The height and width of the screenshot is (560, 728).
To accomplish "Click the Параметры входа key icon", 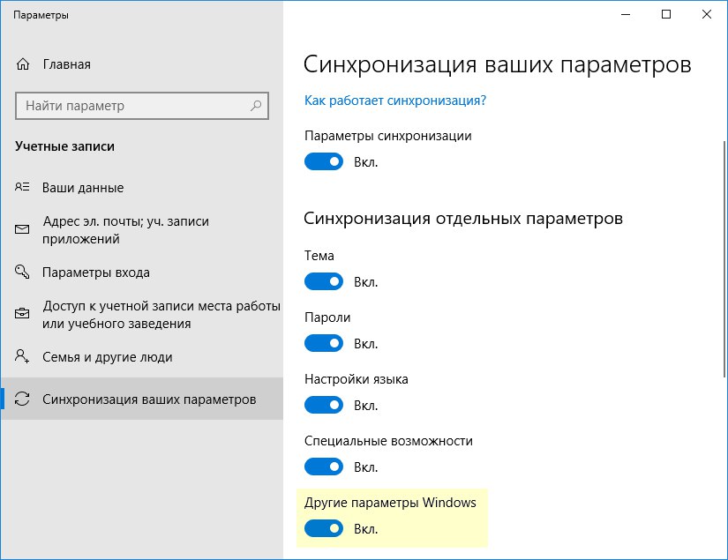I will tap(22, 272).
